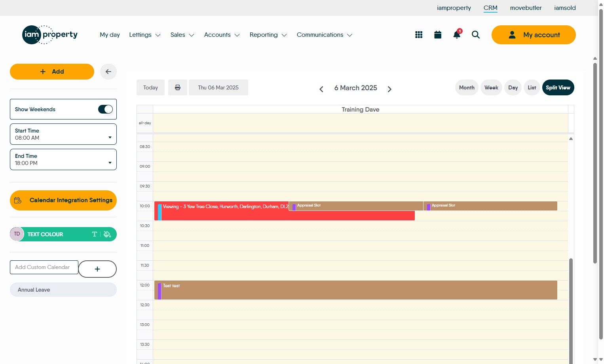
Task: Click the 09:00 time label
Action: (145, 167)
